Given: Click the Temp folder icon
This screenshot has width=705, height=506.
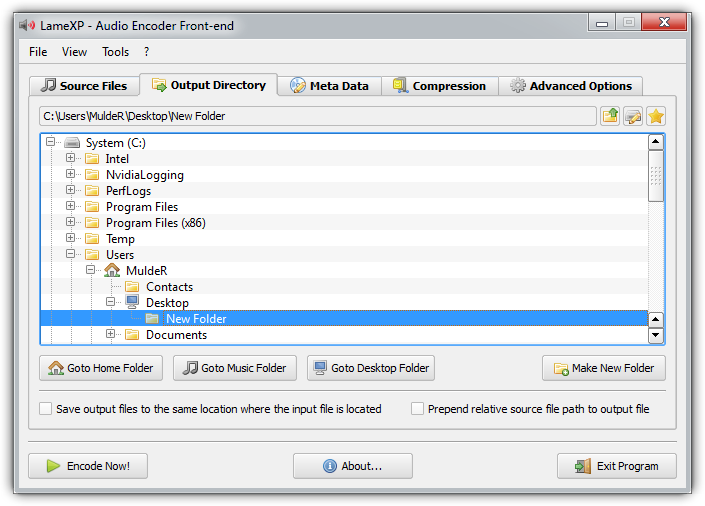Looking at the screenshot, I should 92,238.
